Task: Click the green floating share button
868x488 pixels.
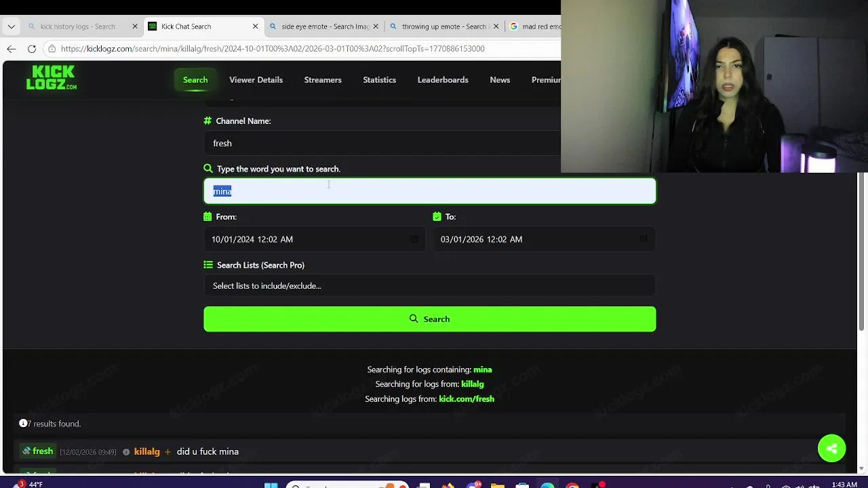Action: 831,448
